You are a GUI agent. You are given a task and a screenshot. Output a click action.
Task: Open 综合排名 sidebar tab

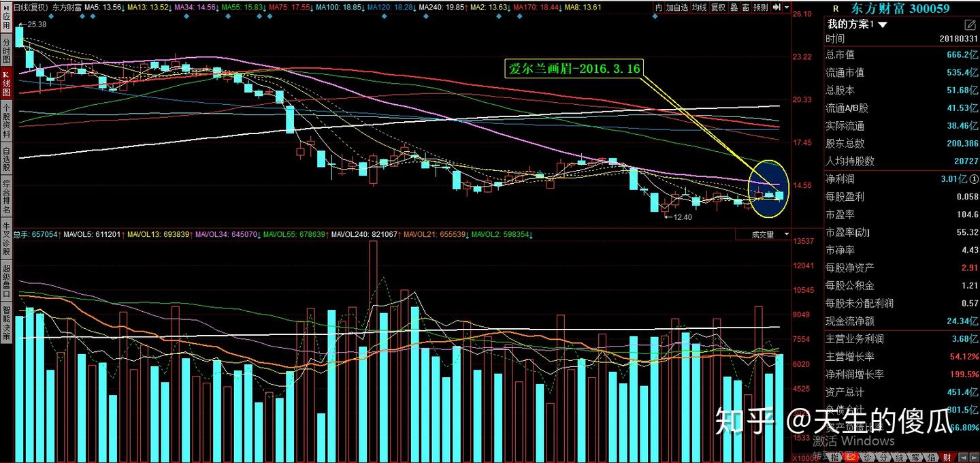pyautogui.click(x=6, y=196)
